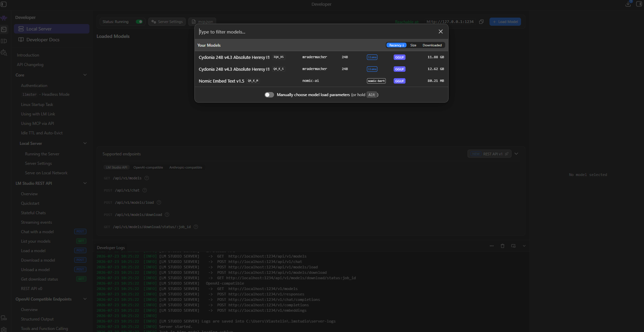
Task: Select the OpenAI-compatible endpoints tab
Action: pyautogui.click(x=148, y=168)
